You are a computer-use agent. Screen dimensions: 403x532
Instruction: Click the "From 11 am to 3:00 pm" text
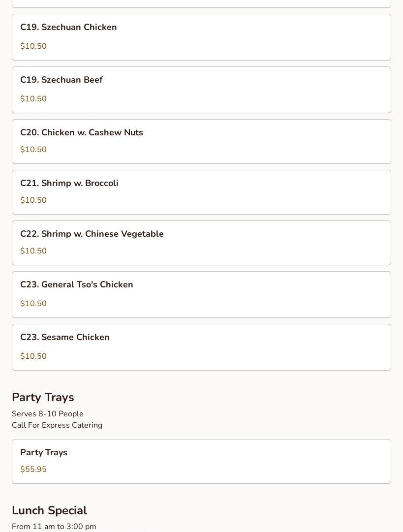click(x=54, y=527)
